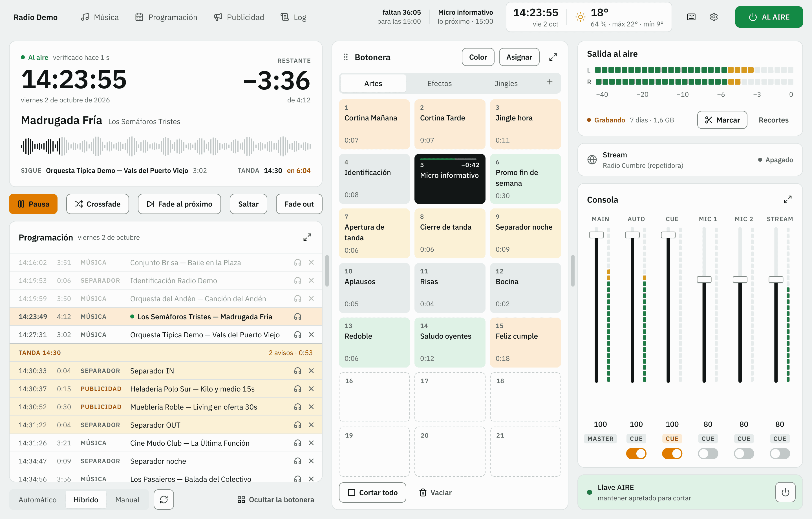Preview Conjunto Brisa track in headphones
This screenshot has height=519, width=812.
297,263
